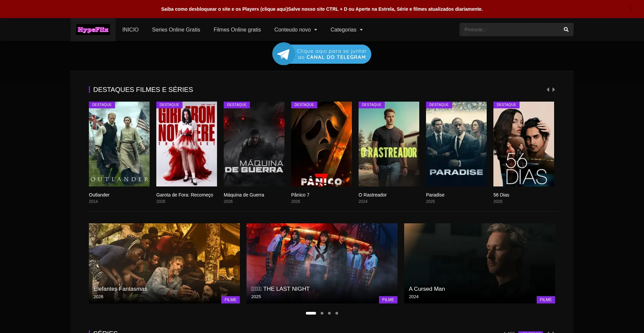This screenshot has height=333, width=644.
Task: Click Garota de Fora: Recomeço title
Action: [184, 195]
